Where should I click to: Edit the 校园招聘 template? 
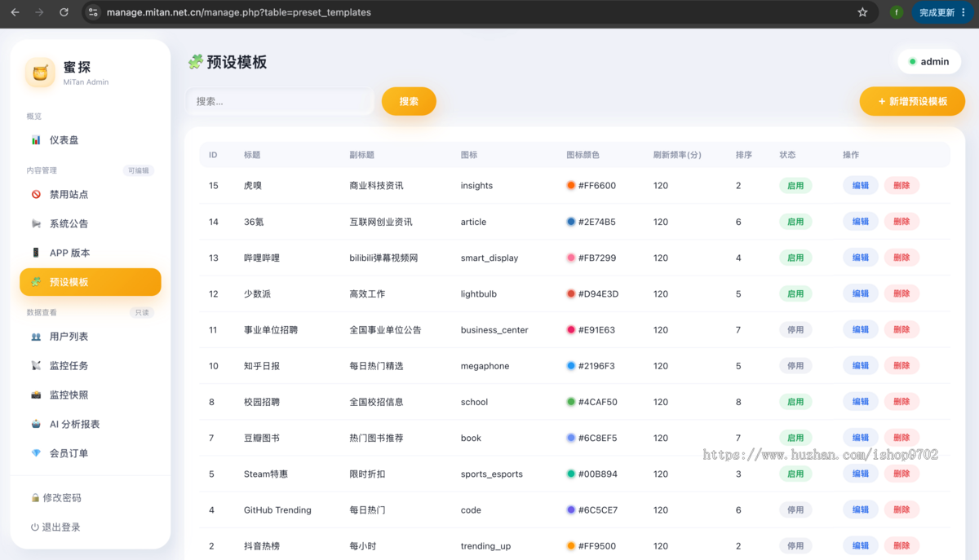click(x=861, y=402)
